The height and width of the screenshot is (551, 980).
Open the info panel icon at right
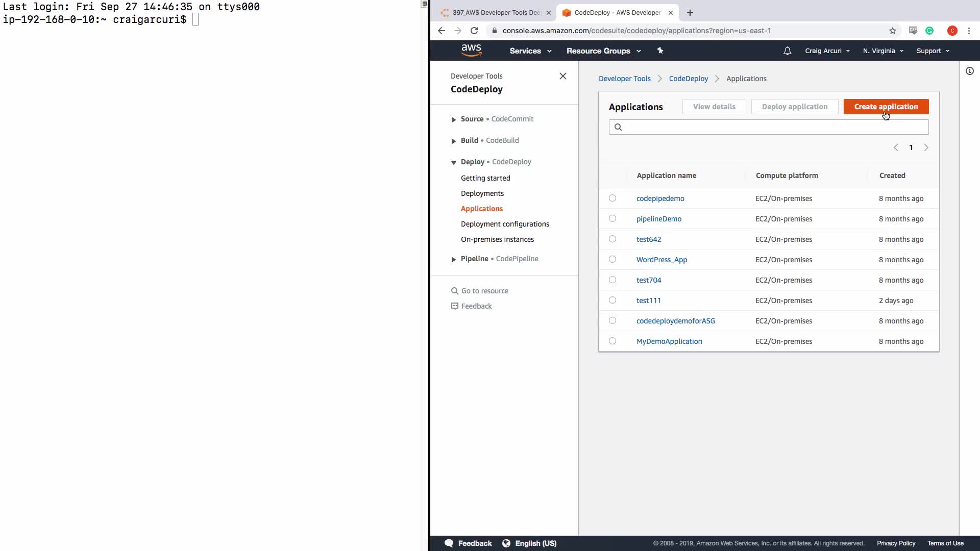[x=969, y=71]
